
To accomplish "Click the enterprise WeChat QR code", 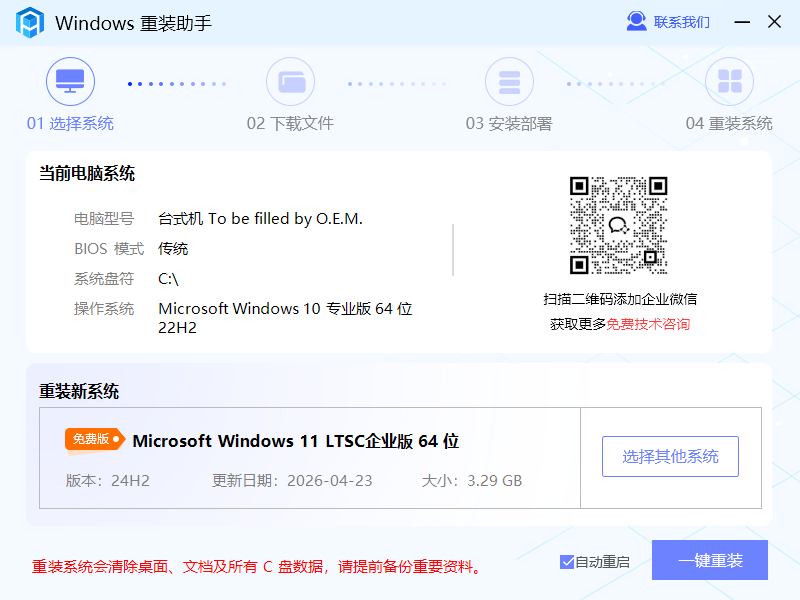I will click(618, 226).
